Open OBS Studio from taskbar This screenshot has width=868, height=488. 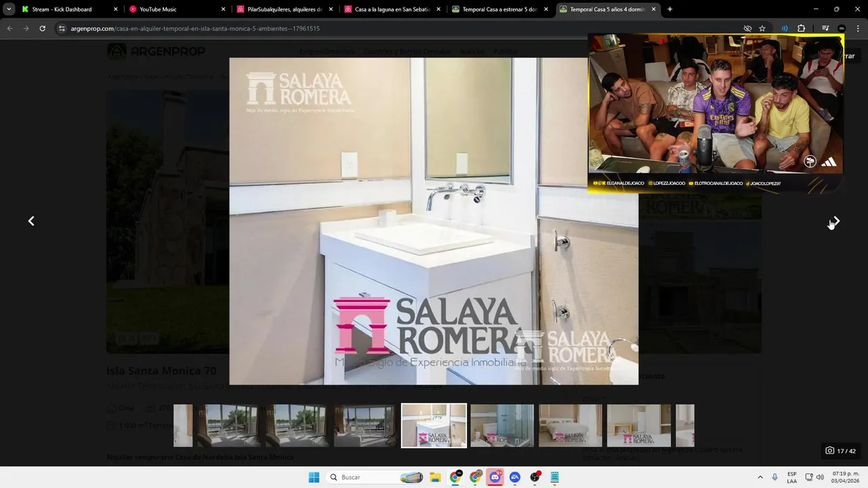pyautogui.click(x=535, y=477)
